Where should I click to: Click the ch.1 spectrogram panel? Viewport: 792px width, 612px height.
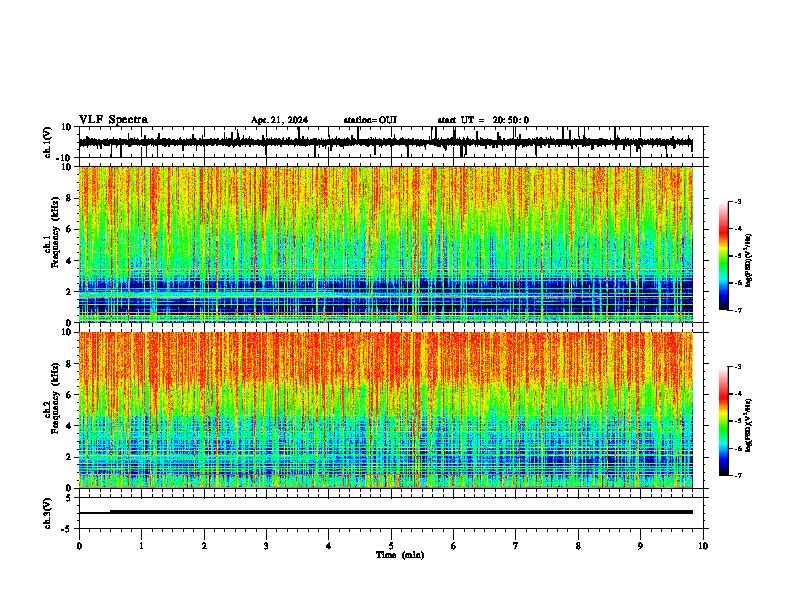point(385,244)
